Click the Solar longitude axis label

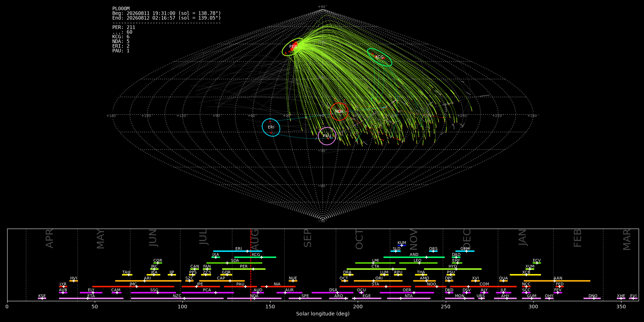323,314
